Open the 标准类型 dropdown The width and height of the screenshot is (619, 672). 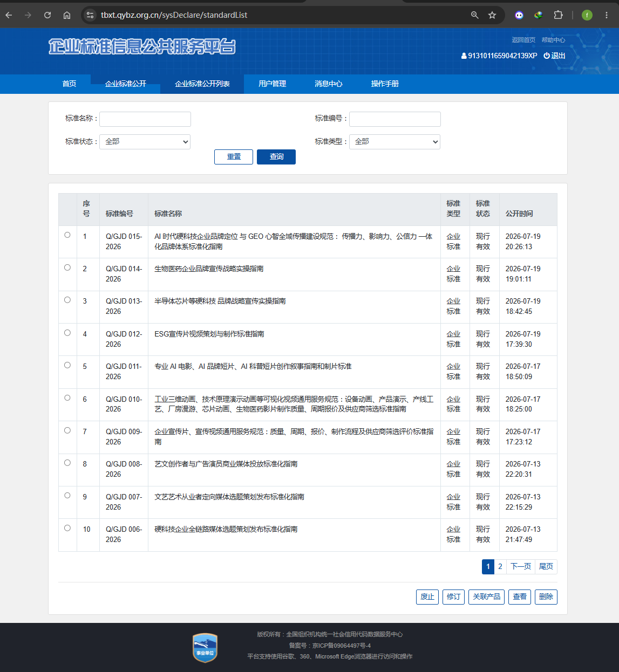pyautogui.click(x=394, y=142)
